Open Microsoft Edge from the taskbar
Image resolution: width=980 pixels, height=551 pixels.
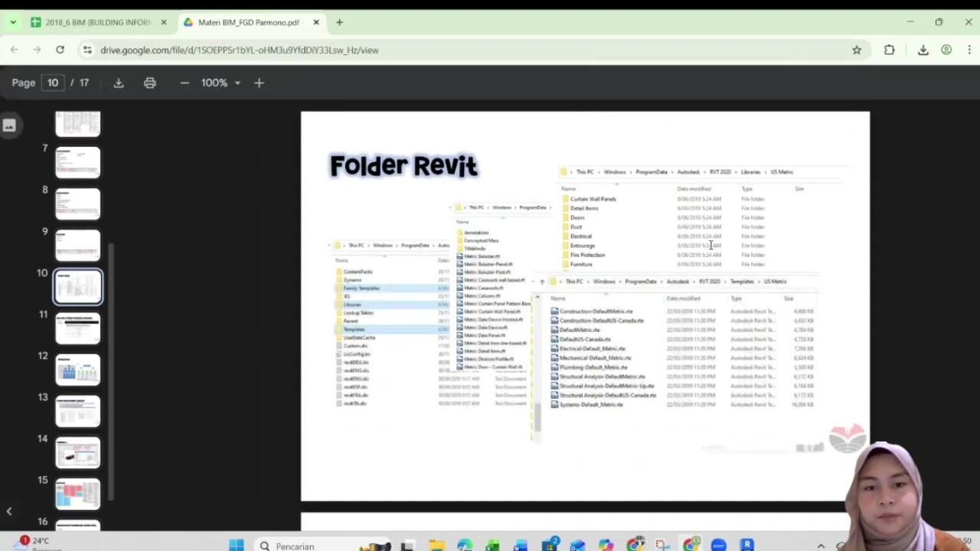click(465, 546)
